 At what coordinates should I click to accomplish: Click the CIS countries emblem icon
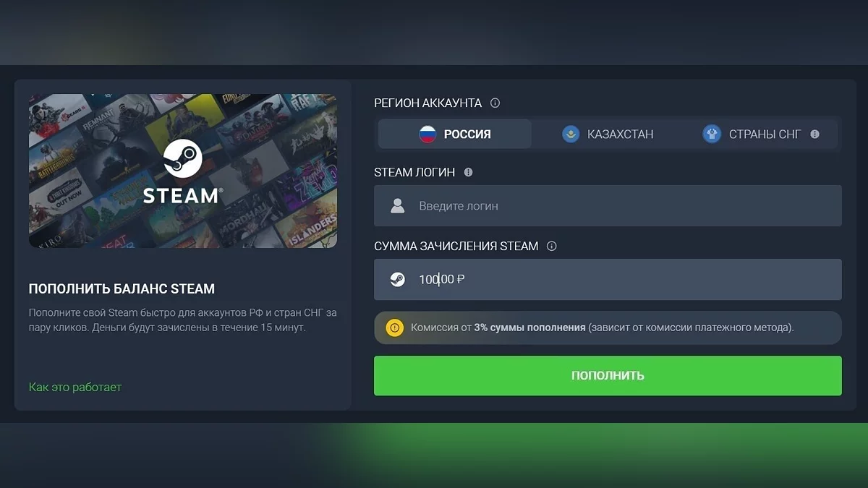[712, 134]
